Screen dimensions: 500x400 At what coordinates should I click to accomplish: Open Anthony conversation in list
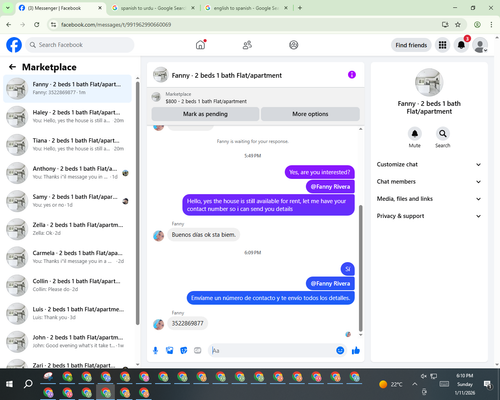point(68,173)
